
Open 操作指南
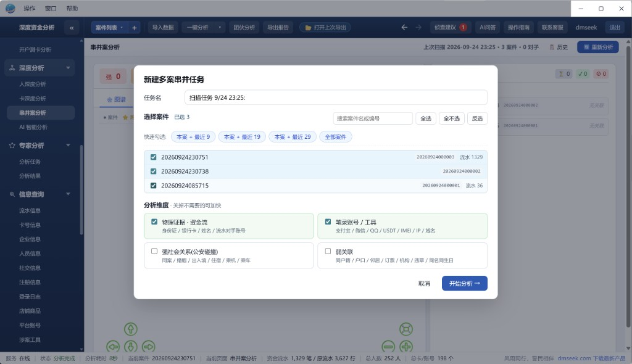tap(518, 27)
